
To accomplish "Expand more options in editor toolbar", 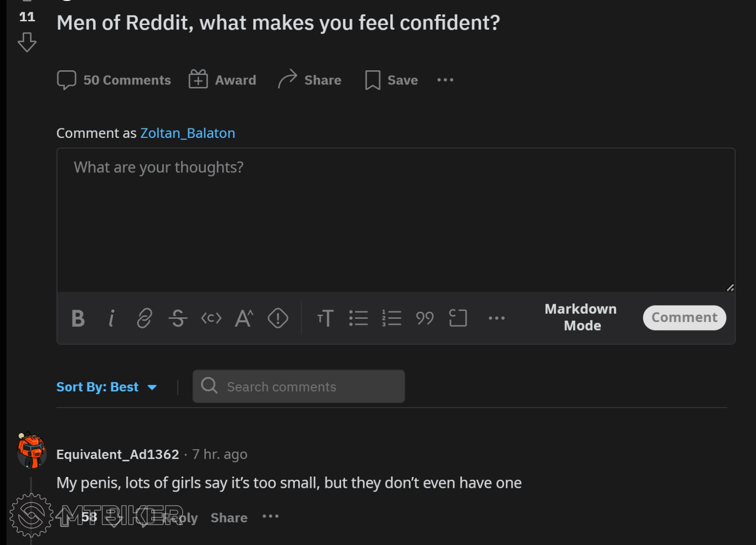I will point(497,318).
